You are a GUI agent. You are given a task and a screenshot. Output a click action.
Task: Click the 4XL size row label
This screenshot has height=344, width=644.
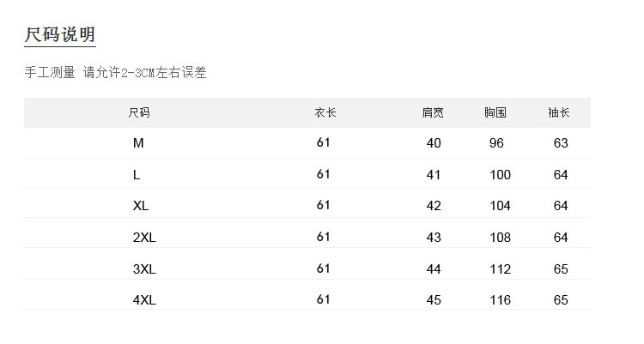coord(144,299)
